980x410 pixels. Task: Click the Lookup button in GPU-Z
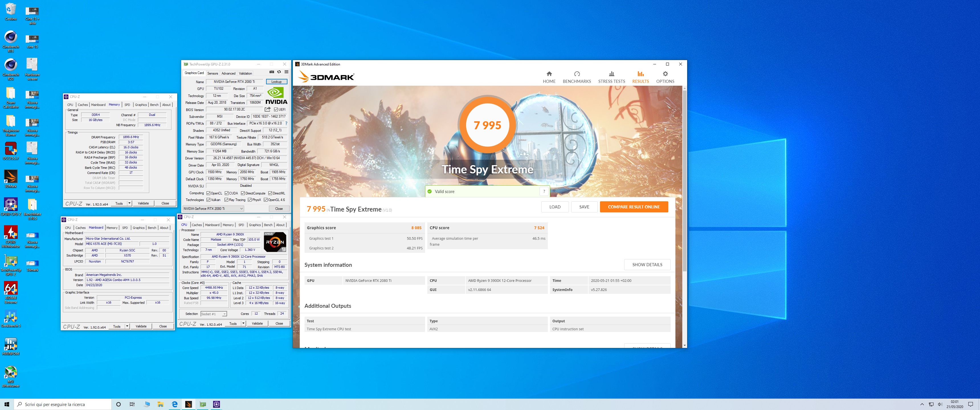[x=277, y=81]
